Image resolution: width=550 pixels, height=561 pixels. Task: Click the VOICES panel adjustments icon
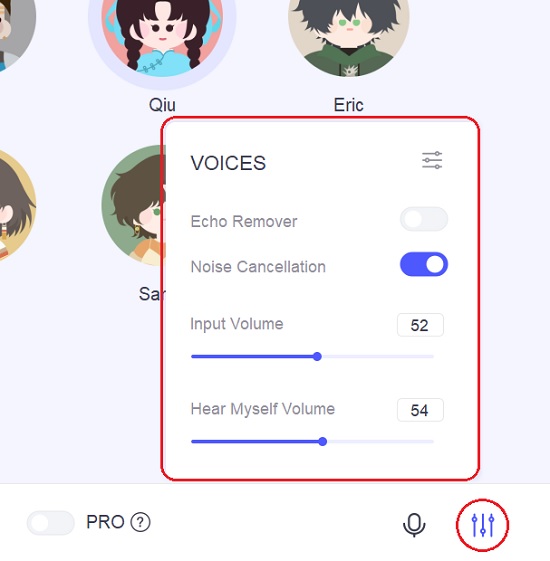coord(432,160)
